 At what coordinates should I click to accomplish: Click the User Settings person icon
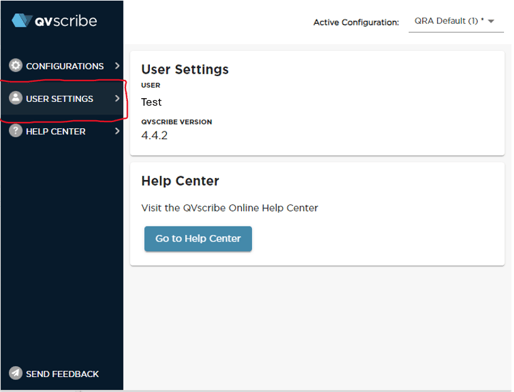point(15,98)
